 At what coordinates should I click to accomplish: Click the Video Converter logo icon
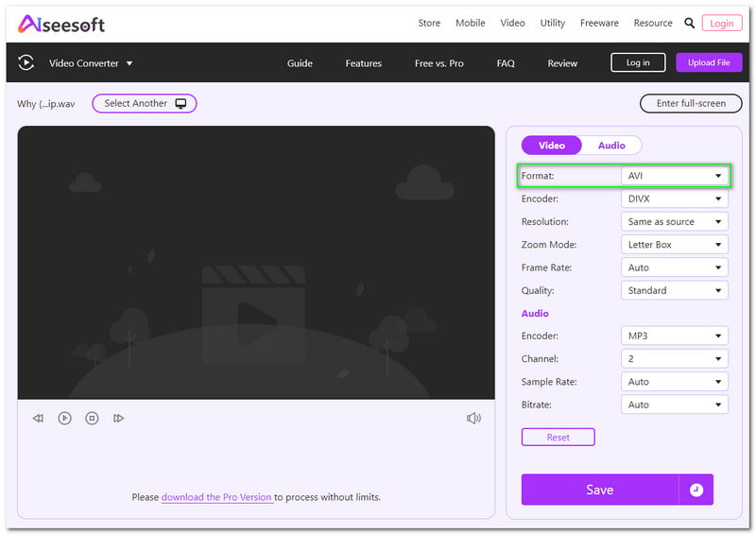pyautogui.click(x=26, y=63)
